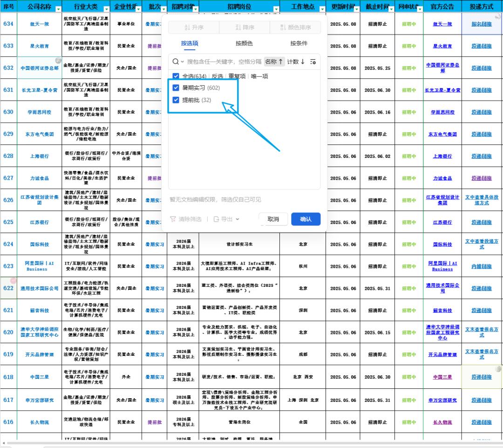Select 设计部实习生 position cell in row 624

[239, 244]
